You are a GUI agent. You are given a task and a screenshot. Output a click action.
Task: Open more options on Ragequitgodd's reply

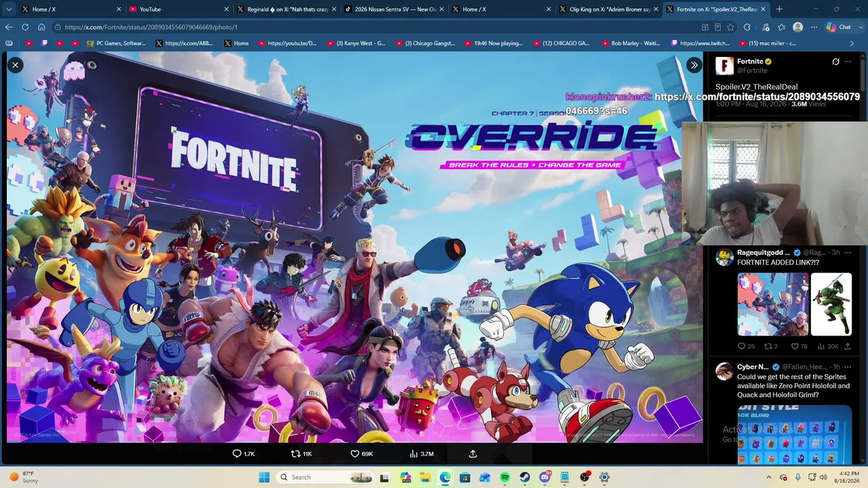click(x=847, y=253)
